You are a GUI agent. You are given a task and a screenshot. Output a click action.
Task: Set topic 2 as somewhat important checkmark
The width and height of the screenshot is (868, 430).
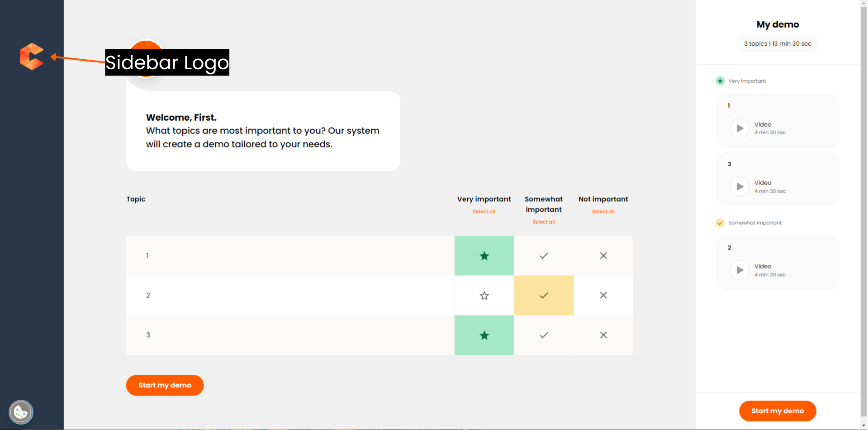544,296
